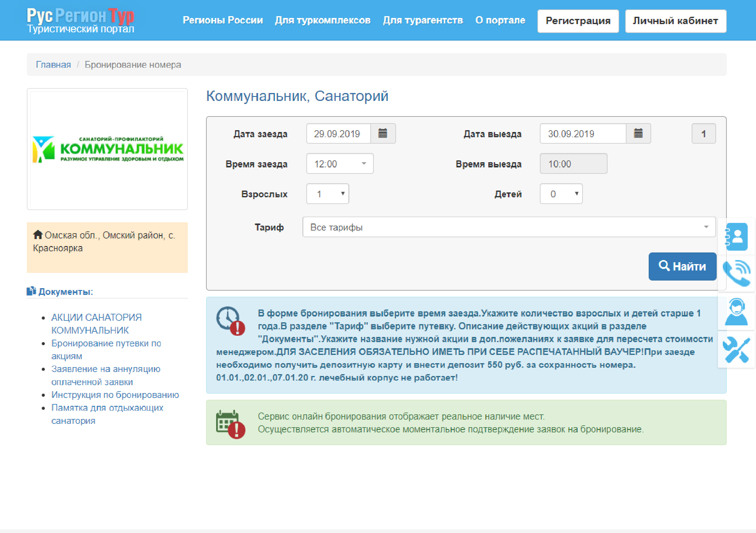Open the Время заезда 12:00 dropdown
Image resolution: width=756 pixels, height=533 pixels.
(x=340, y=163)
